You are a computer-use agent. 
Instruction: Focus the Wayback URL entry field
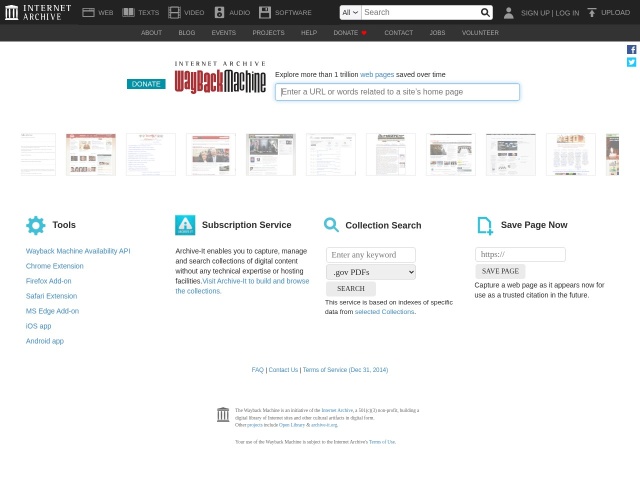[397, 92]
